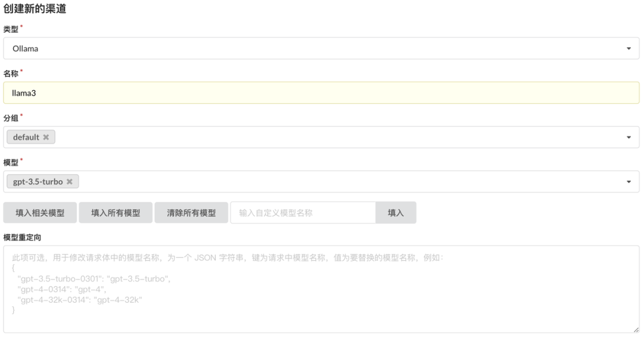Click the 创建新的渠道 heading
Viewport: 644px width, 338px height.
click(x=35, y=8)
